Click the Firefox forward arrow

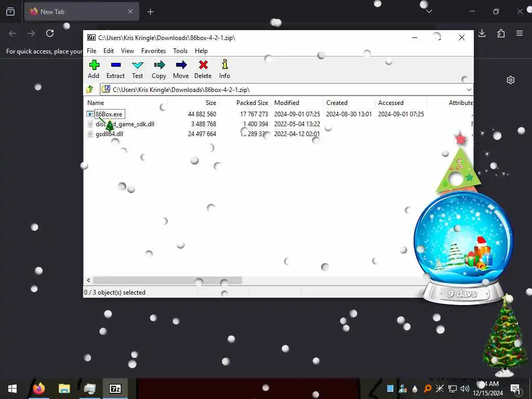(x=31, y=33)
